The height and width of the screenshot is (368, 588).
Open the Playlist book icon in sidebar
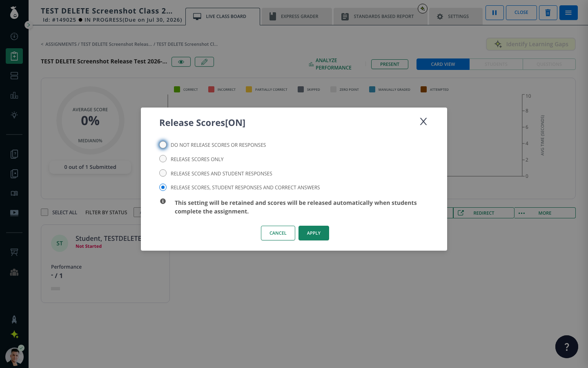[14, 193]
